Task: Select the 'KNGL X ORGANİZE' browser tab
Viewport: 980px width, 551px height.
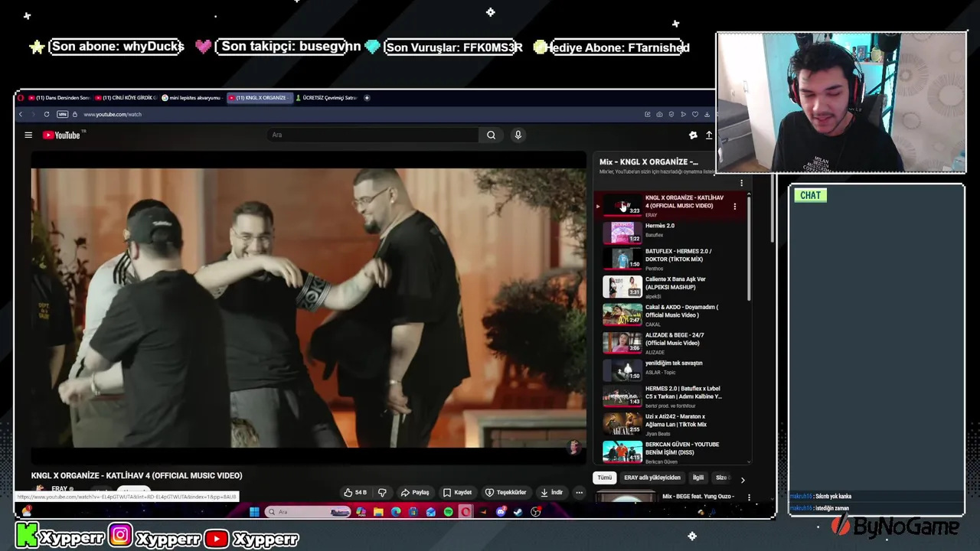Action: [259, 98]
